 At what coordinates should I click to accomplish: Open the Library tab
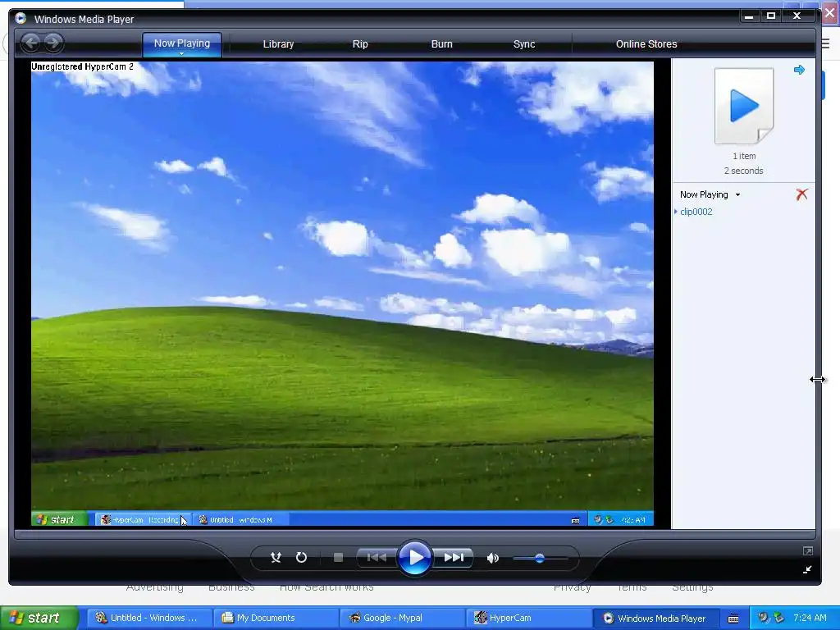coord(278,44)
